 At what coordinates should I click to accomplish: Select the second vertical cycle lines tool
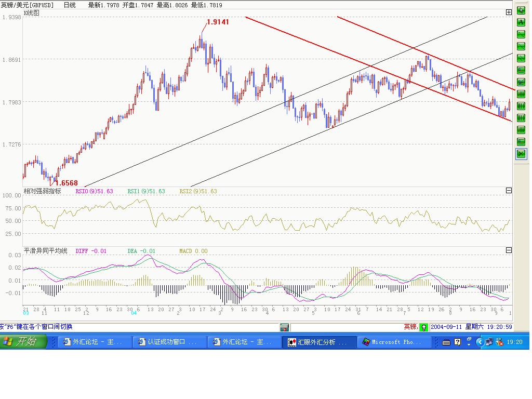(521, 106)
